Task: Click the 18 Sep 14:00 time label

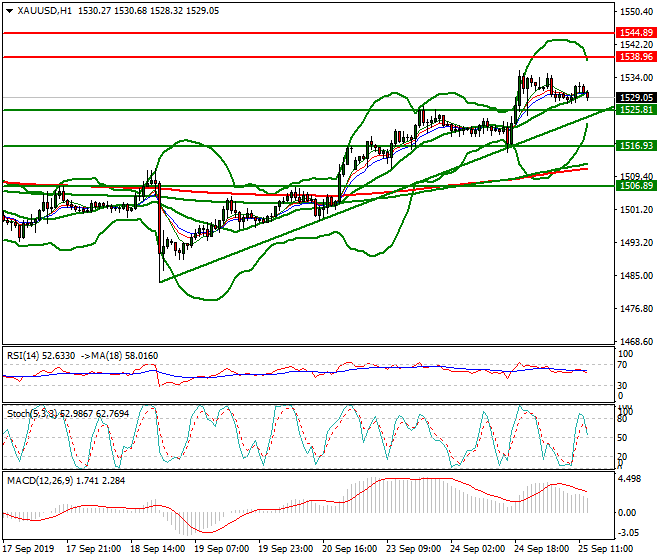Action: (x=157, y=549)
